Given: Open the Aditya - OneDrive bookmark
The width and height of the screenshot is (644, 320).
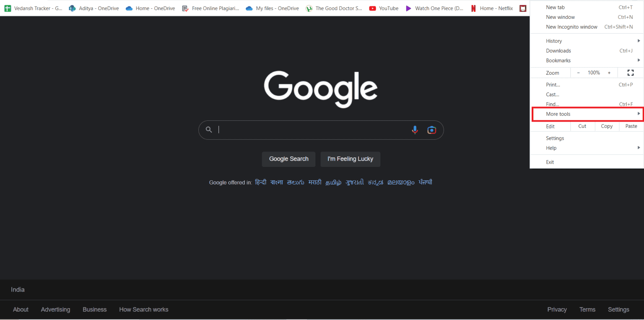Looking at the screenshot, I should [x=93, y=8].
